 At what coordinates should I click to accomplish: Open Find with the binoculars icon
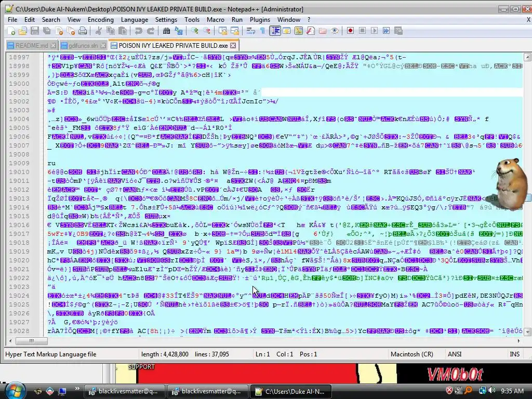pos(166,31)
